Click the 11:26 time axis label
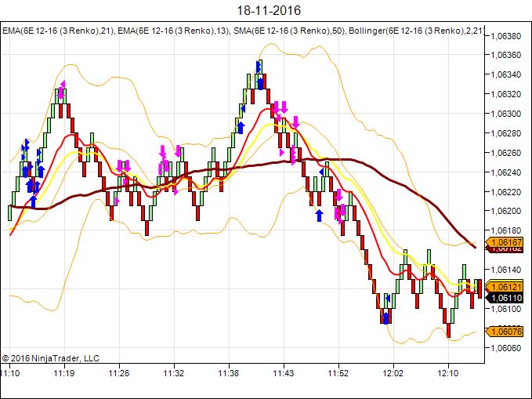Viewport: 532px width, 399px height. (119, 374)
